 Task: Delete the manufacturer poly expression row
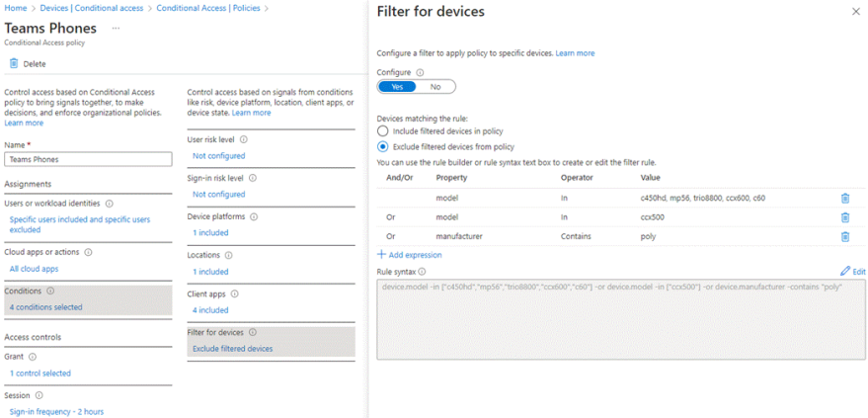coord(844,236)
